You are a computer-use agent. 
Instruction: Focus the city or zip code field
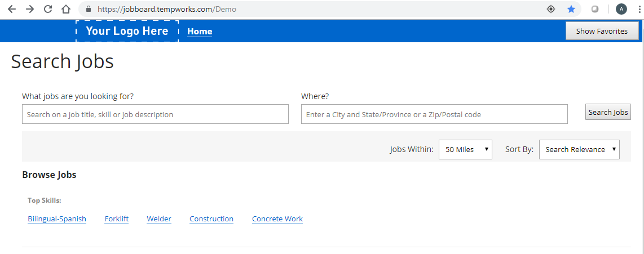tap(435, 114)
